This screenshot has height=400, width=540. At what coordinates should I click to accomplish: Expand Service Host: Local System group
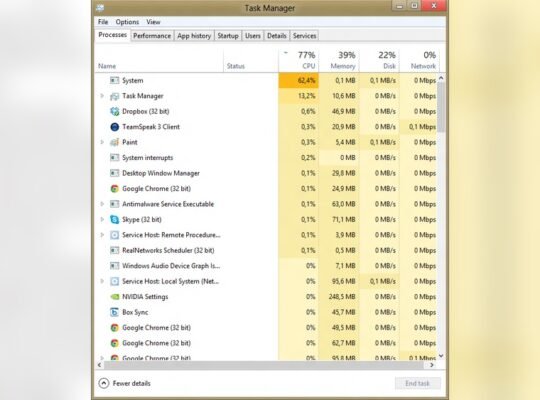coord(102,281)
